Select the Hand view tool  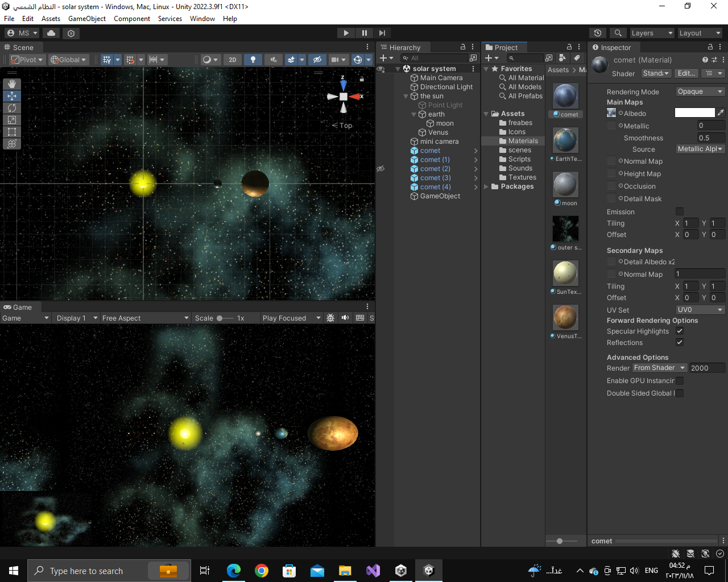pos(11,84)
